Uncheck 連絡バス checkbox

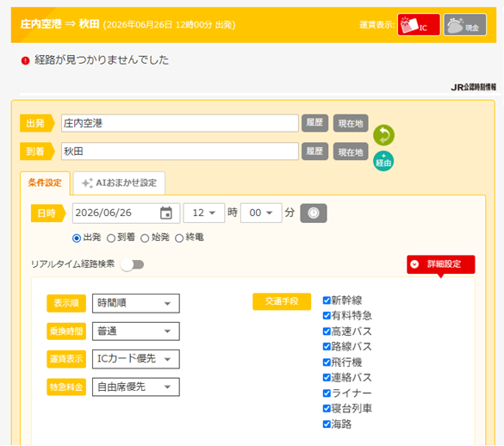point(327,377)
